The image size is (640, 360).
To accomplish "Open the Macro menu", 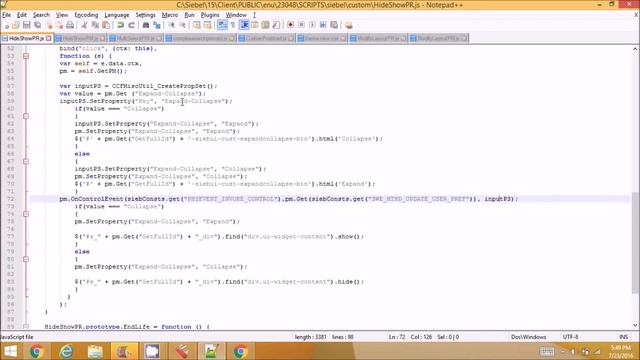I will point(170,15).
